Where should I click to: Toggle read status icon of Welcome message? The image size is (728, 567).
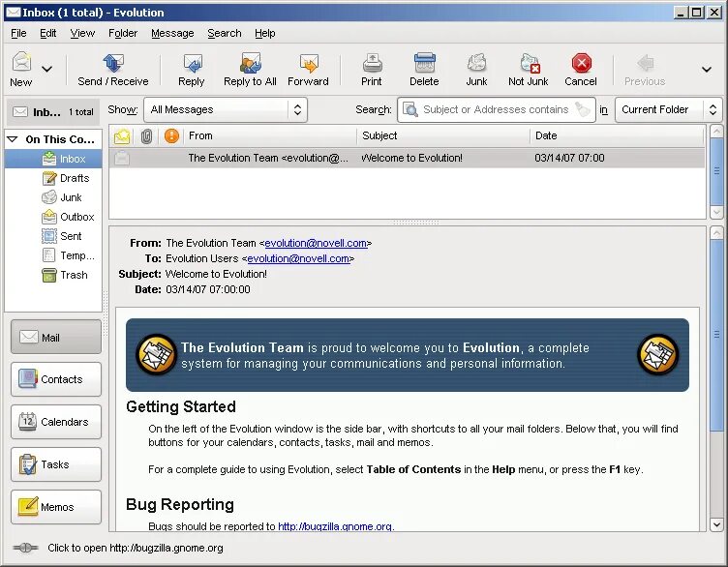point(122,159)
